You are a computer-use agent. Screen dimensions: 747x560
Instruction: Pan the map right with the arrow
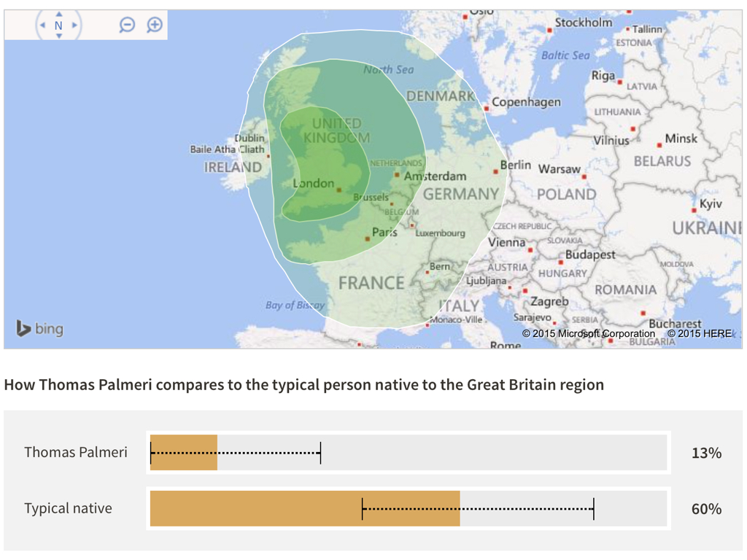pos(74,25)
